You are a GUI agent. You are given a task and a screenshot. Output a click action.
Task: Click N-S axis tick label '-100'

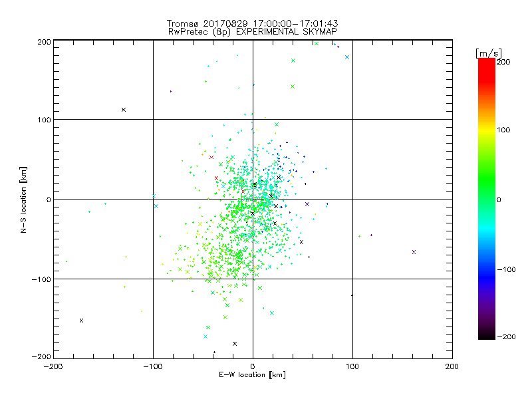pyautogui.click(x=41, y=279)
